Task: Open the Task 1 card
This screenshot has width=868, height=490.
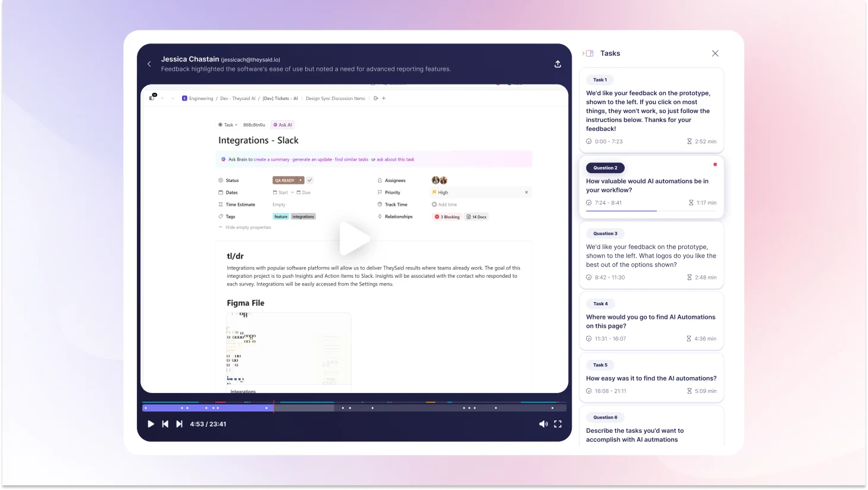Action: 651,110
